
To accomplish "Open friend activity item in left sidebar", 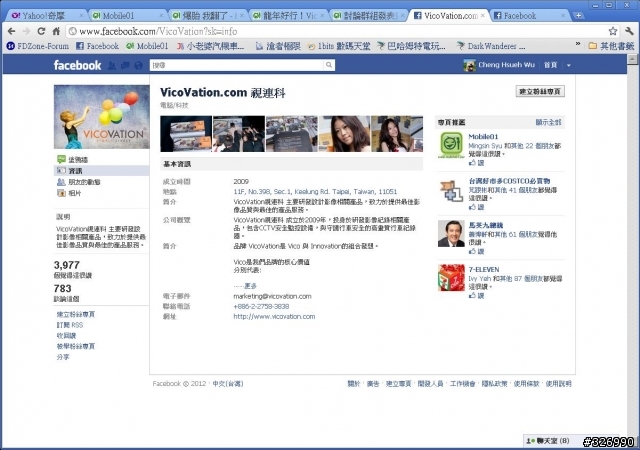I will [78, 182].
